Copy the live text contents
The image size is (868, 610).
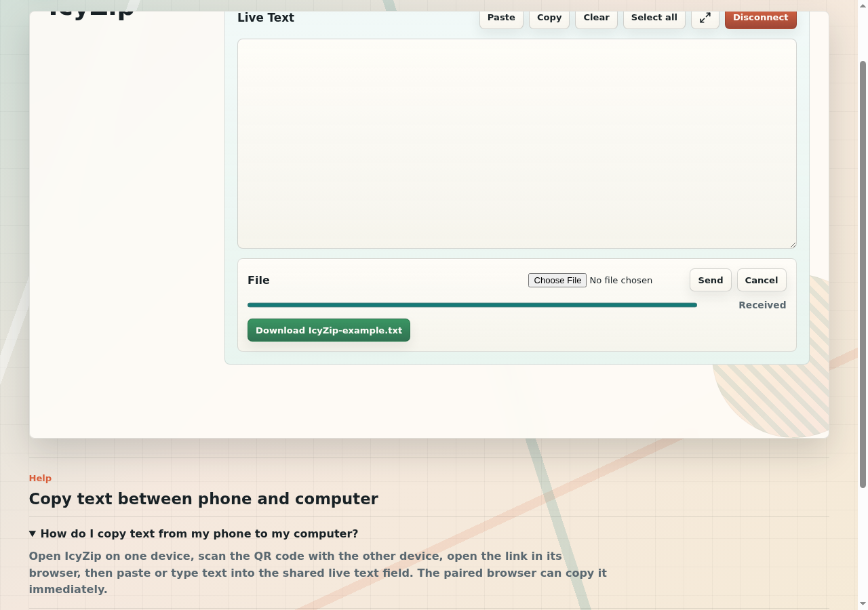[549, 18]
